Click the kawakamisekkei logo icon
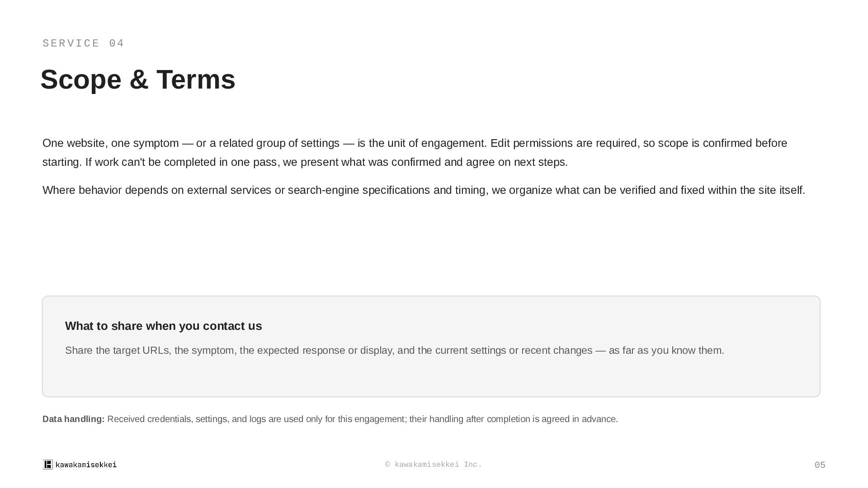Viewport: 868px width, 488px height. pyautogui.click(x=48, y=465)
